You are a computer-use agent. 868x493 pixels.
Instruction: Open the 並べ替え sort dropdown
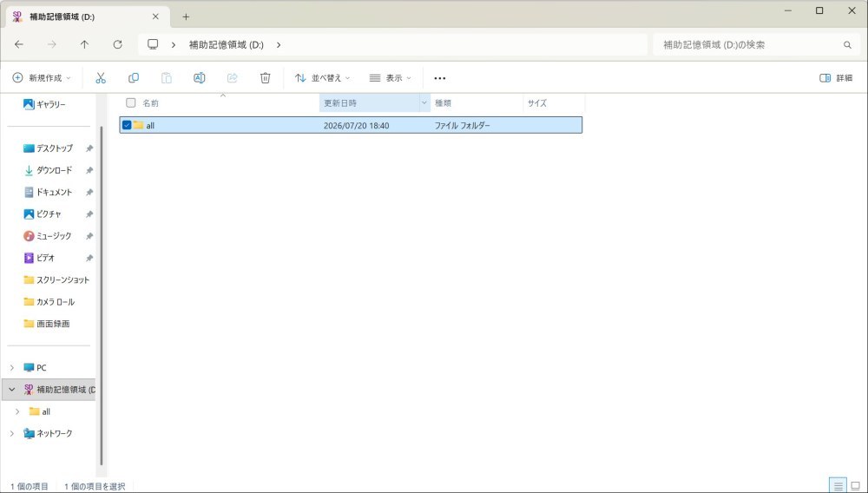click(323, 78)
